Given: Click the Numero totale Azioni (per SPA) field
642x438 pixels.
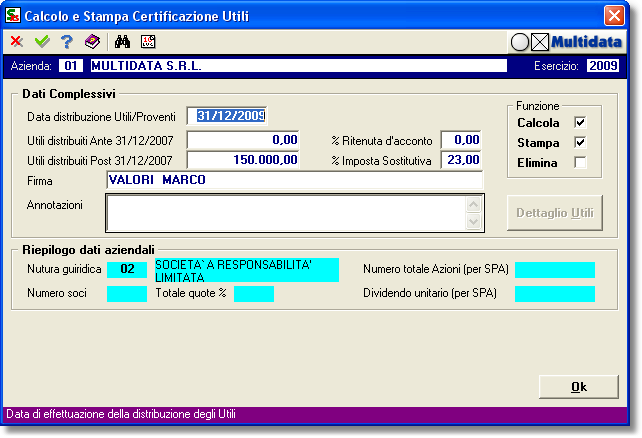Looking at the screenshot, I should [x=555, y=270].
